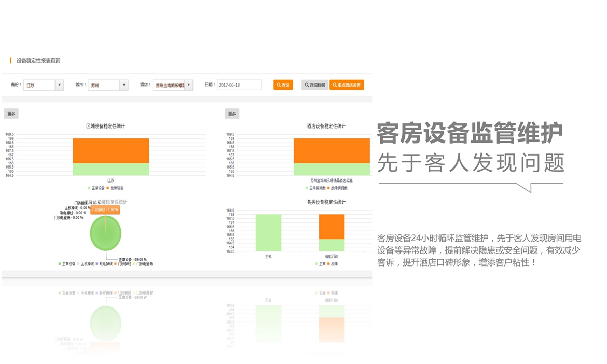Open 详细数据 detailed data view
This screenshot has width=607, height=364.
314,85
